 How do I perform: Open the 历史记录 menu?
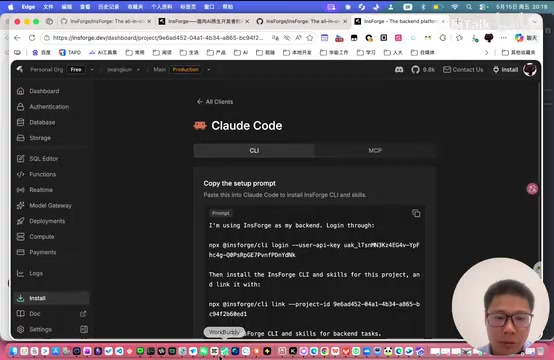pos(108,7)
